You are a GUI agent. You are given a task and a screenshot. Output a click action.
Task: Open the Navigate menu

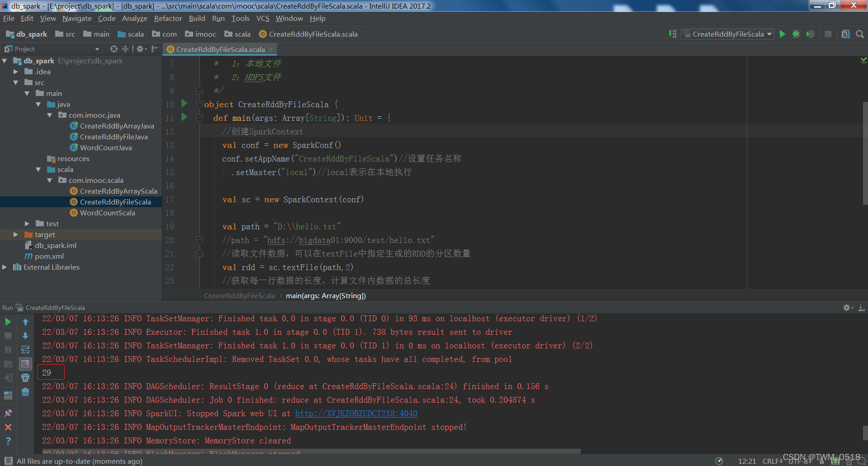click(x=77, y=19)
